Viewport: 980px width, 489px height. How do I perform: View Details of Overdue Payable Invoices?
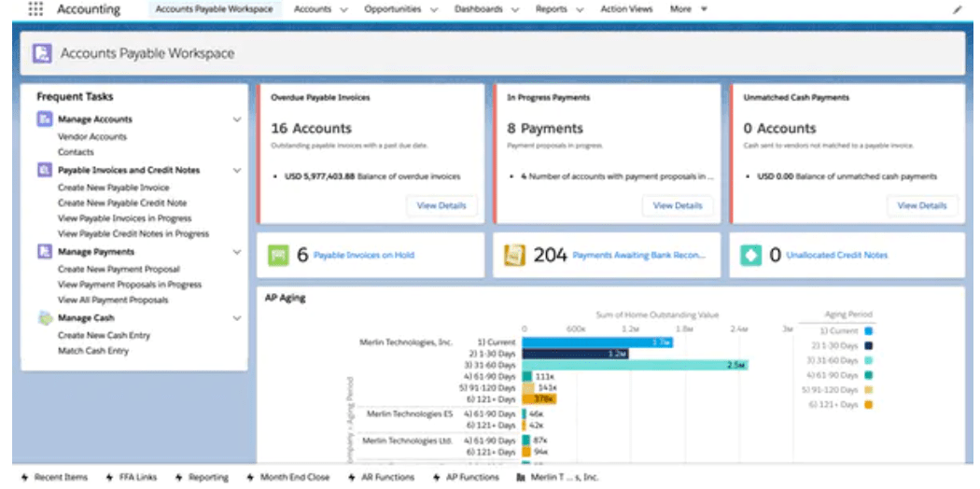pos(441,205)
